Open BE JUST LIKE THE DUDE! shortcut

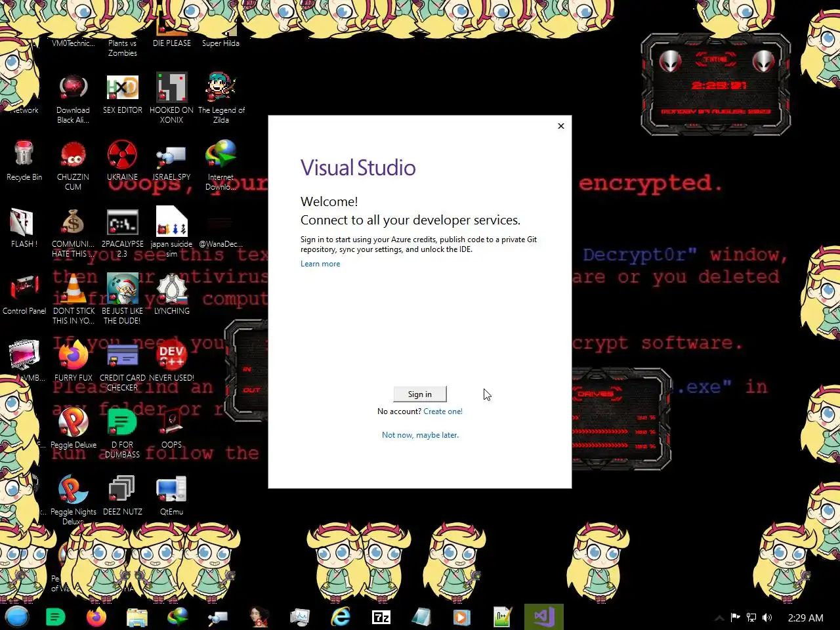tap(123, 299)
